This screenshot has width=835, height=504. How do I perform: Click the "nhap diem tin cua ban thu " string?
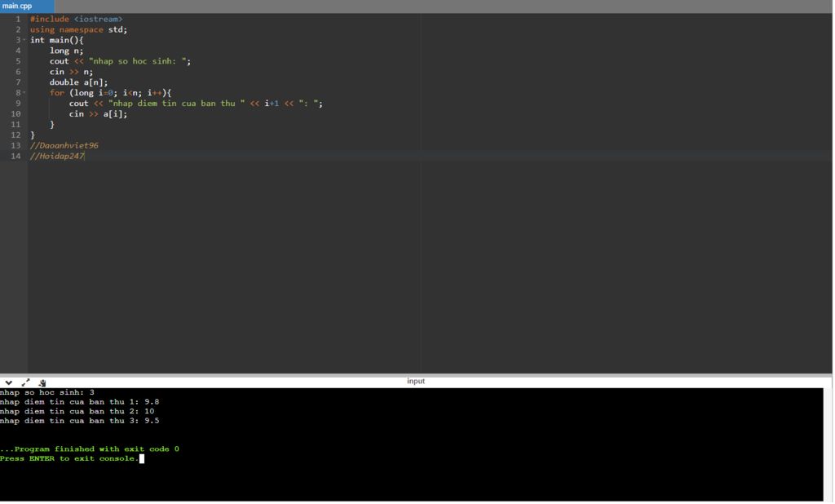[x=177, y=104]
